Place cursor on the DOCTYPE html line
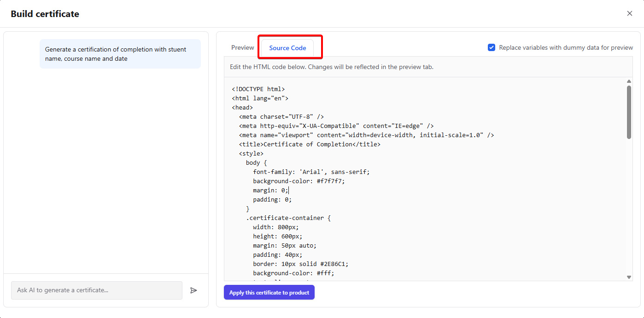The height and width of the screenshot is (318, 644). coord(258,88)
